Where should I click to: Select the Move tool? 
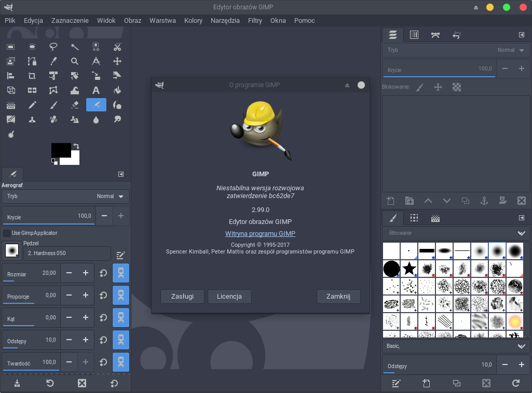tap(117, 61)
